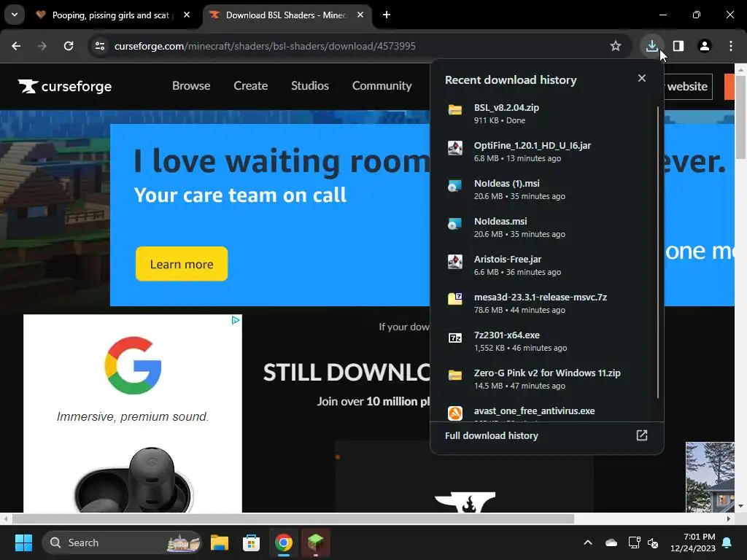Screen dimensions: 747x560
Task: Click the mesa3d-23.3.1-release-msvc.7z archive icon
Action: (x=455, y=299)
